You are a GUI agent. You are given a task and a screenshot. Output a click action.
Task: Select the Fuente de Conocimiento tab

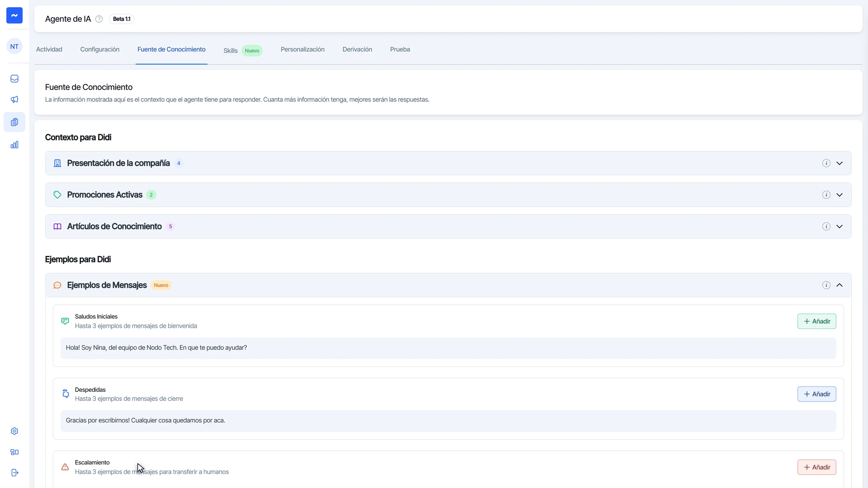(171, 50)
